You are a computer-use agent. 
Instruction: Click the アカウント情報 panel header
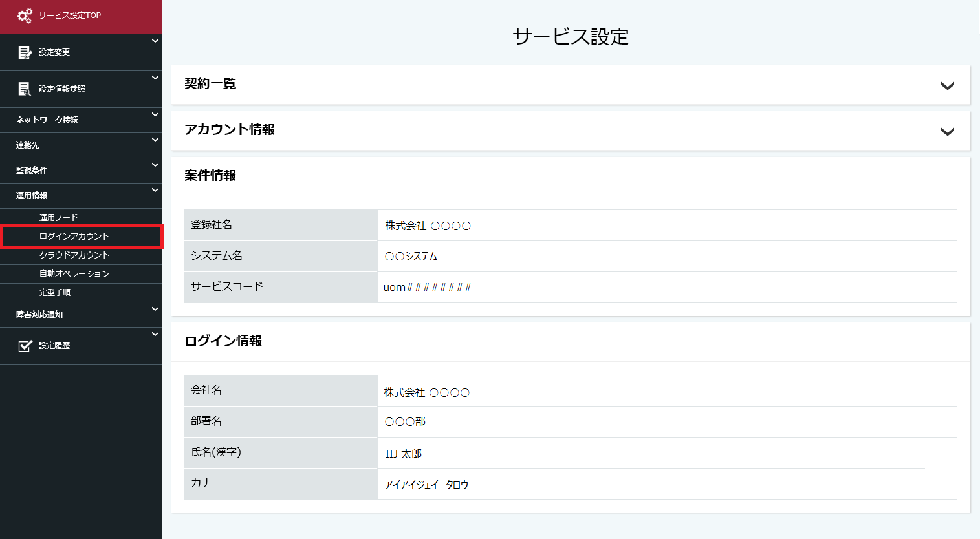(x=571, y=131)
